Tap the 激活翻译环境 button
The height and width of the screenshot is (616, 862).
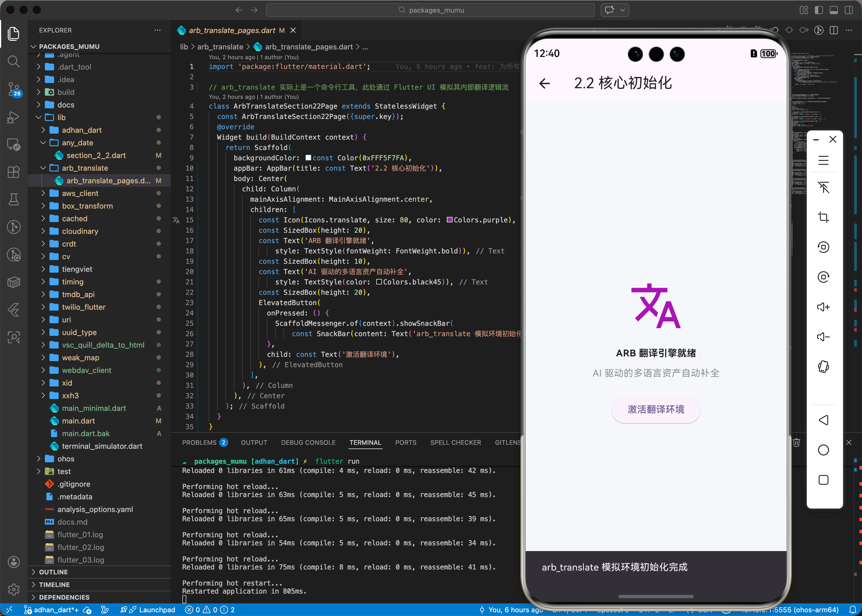pos(656,409)
